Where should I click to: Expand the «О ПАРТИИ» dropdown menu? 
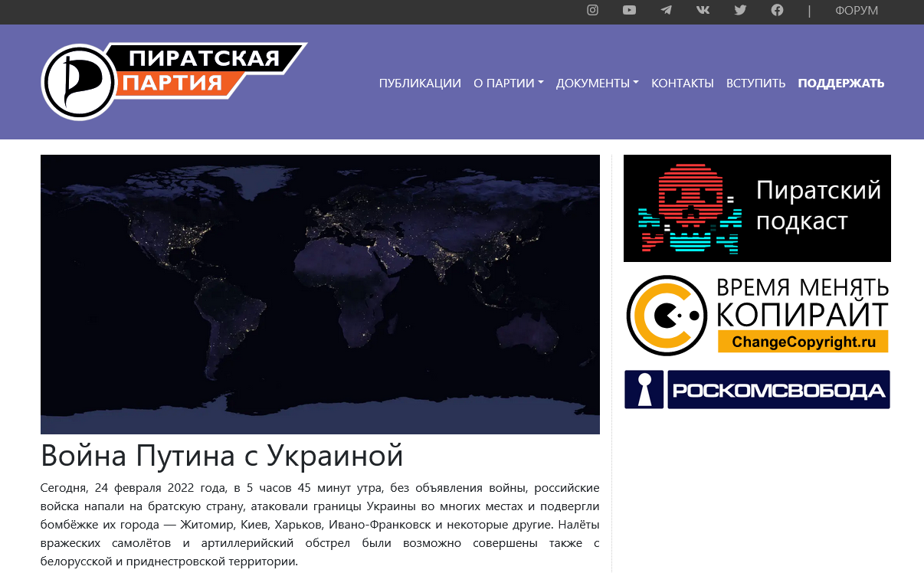click(x=508, y=83)
